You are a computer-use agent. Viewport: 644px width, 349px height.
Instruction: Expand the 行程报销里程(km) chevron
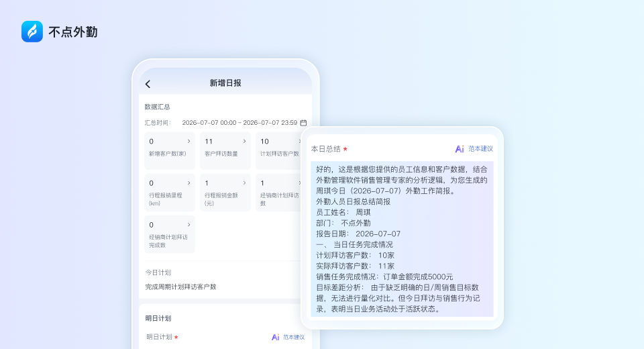(x=189, y=183)
